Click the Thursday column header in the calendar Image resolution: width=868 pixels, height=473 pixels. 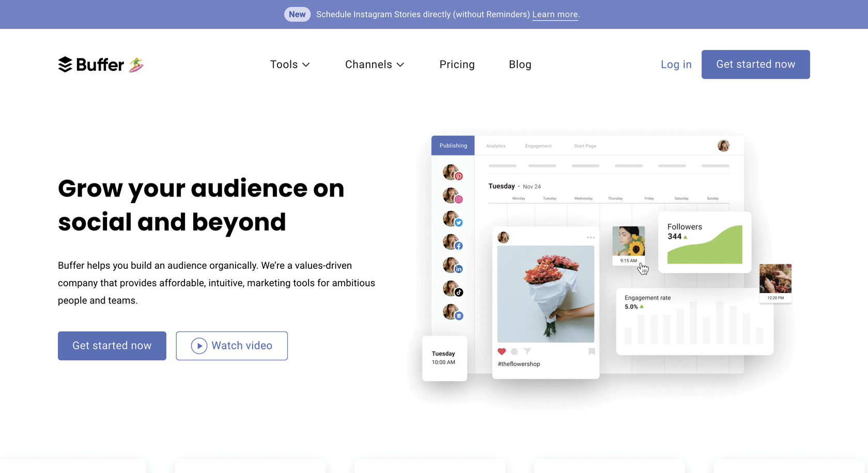[x=615, y=199]
